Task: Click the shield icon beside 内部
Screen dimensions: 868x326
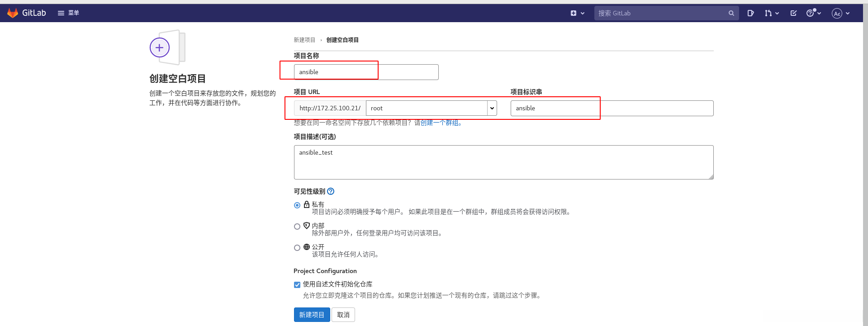Action: (307, 226)
